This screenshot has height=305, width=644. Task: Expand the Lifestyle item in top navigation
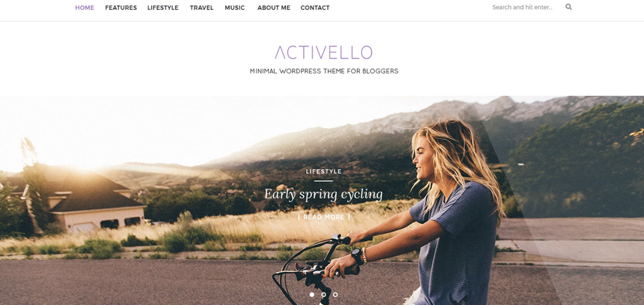pos(163,8)
